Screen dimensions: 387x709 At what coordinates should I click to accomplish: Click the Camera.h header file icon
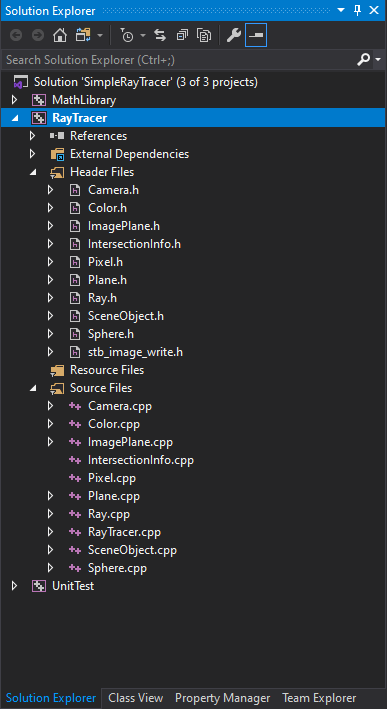tap(75, 190)
